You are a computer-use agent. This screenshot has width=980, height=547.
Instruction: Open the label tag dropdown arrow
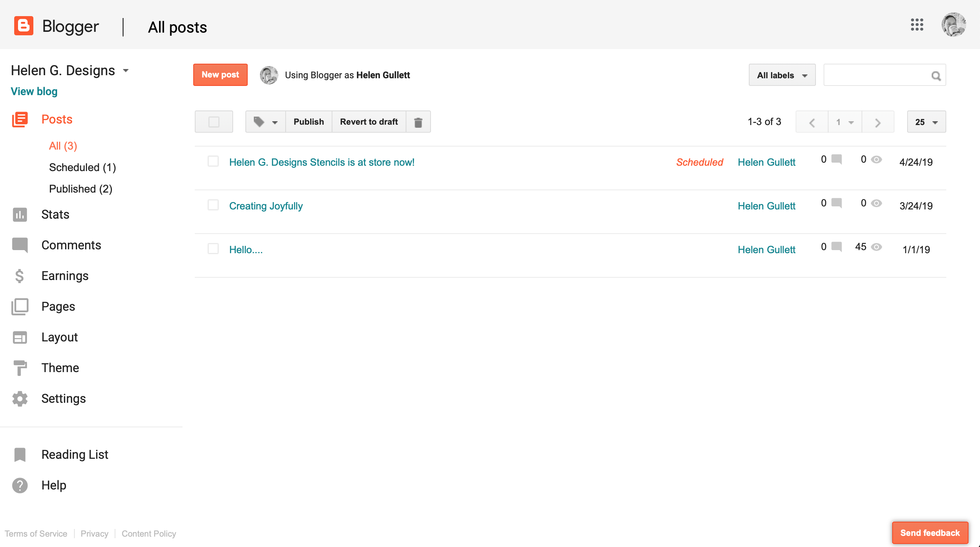(x=275, y=122)
